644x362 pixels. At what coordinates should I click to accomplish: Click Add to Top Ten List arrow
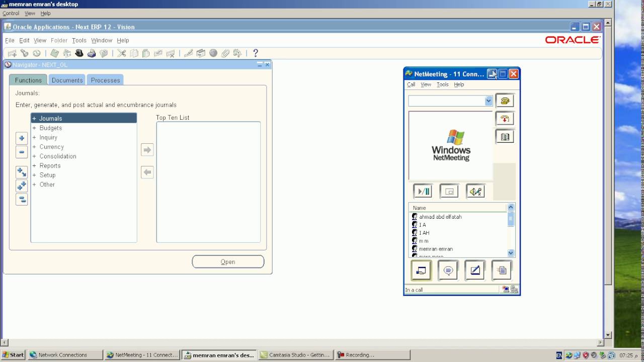[147, 149]
